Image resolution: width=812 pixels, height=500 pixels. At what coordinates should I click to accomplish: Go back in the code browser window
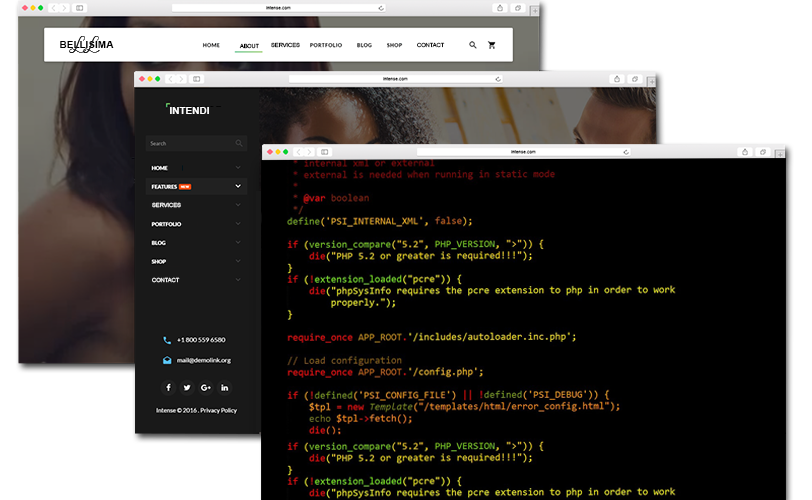298,152
